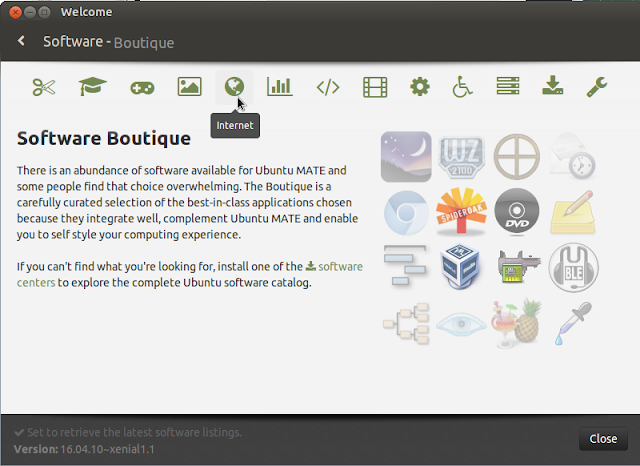Viewport: 640px width, 466px height.
Task: Open the Programming category (code brackets icon)
Action: 328,87
